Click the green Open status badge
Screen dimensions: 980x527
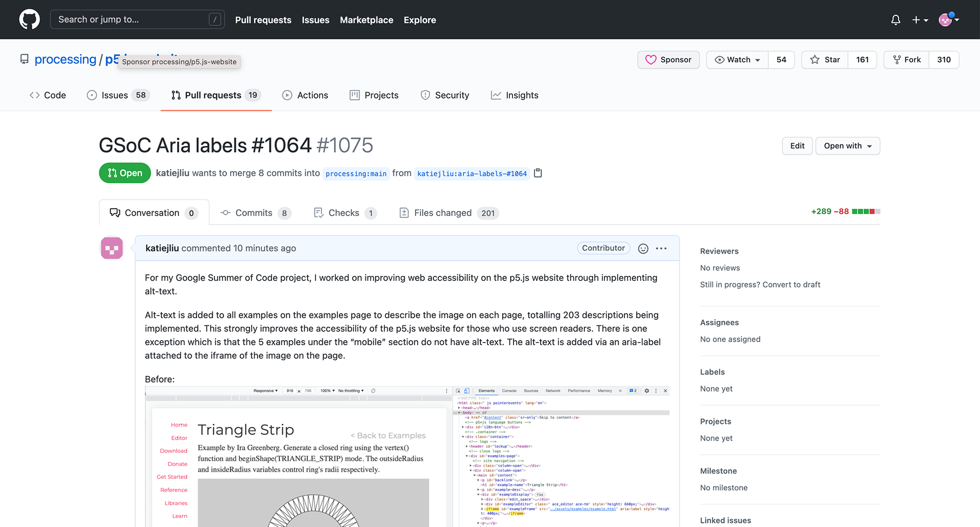[x=125, y=173]
